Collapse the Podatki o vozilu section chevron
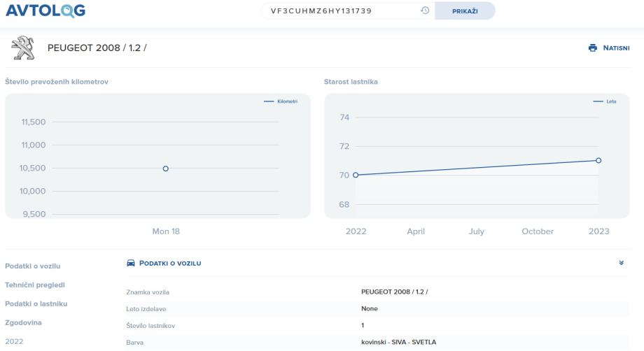 pyautogui.click(x=622, y=263)
